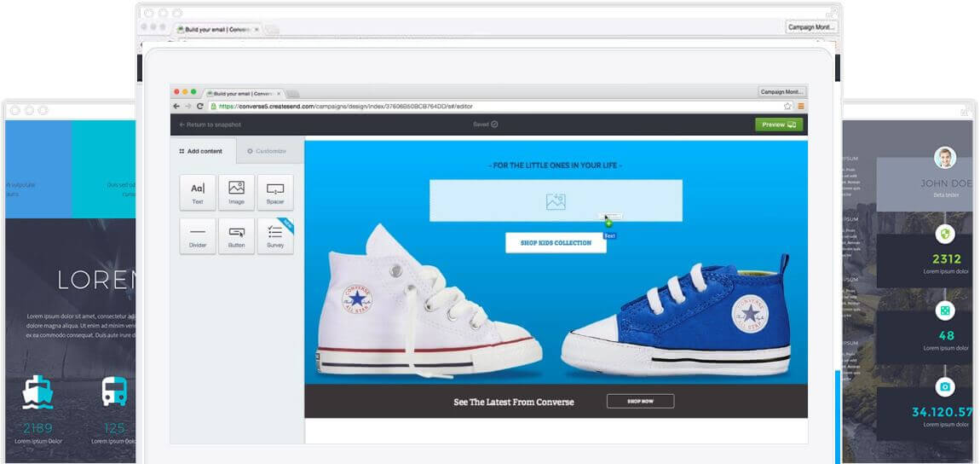
Task: Click the Beta tester label
Action: (945, 195)
